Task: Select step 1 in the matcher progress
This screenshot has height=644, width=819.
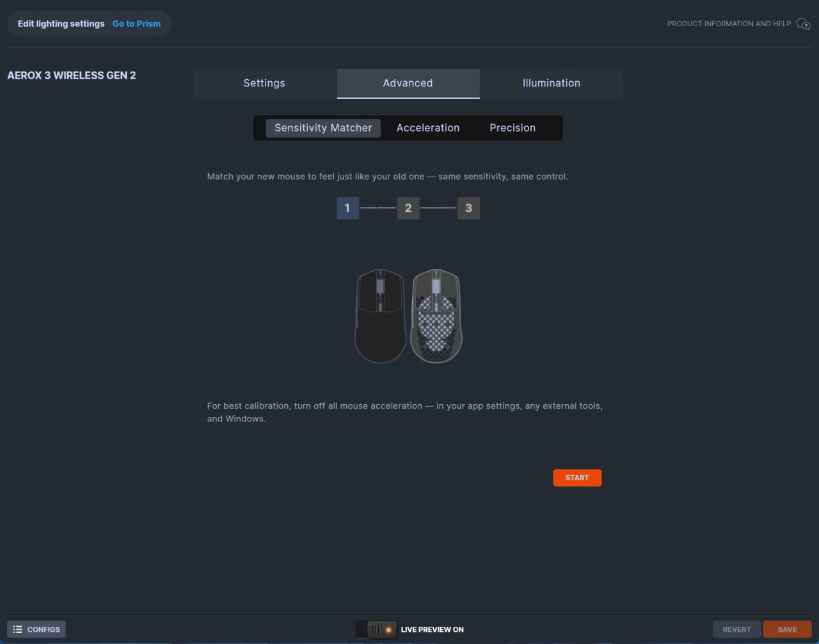Action: 347,208
